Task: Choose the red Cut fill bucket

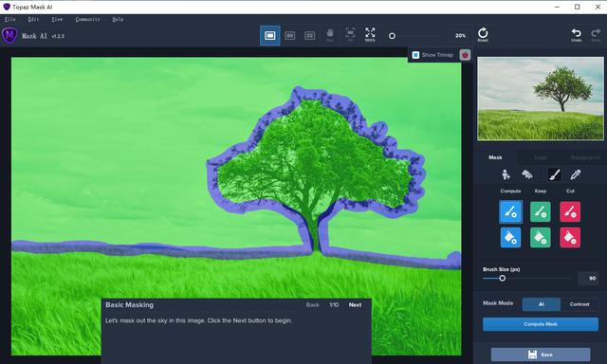Action: [x=570, y=238]
